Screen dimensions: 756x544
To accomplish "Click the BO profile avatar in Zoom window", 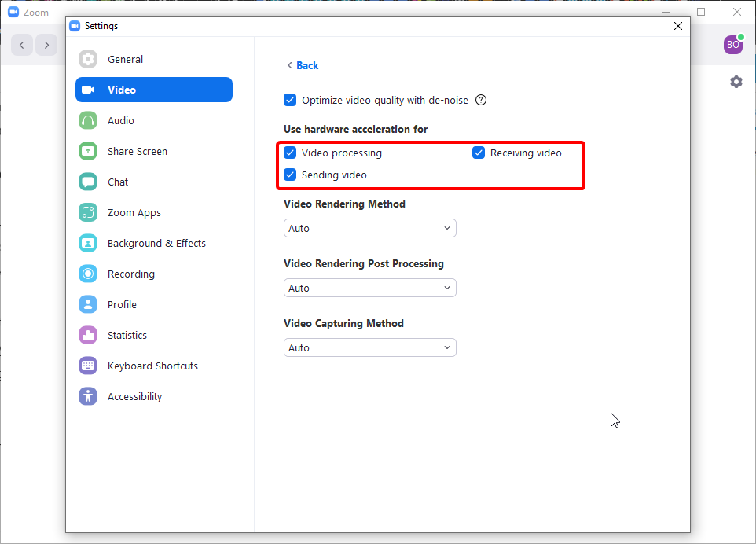I will click(x=733, y=44).
